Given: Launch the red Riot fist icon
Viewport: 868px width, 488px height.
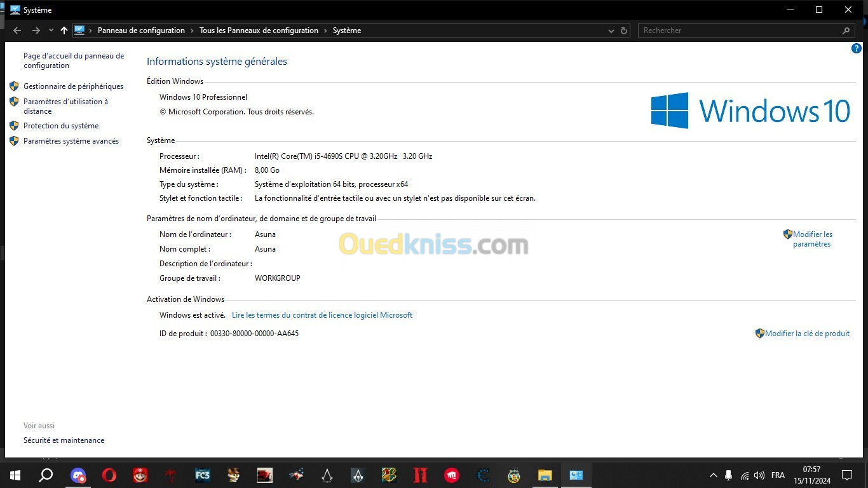Looking at the screenshot, I should click(452, 475).
